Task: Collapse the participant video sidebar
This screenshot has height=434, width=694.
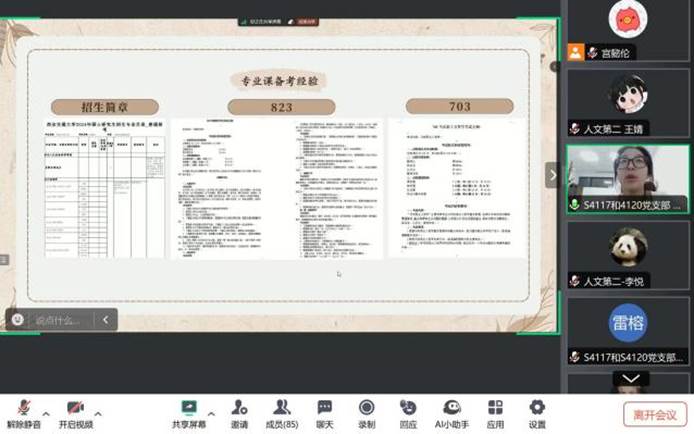Action: pyautogui.click(x=551, y=174)
